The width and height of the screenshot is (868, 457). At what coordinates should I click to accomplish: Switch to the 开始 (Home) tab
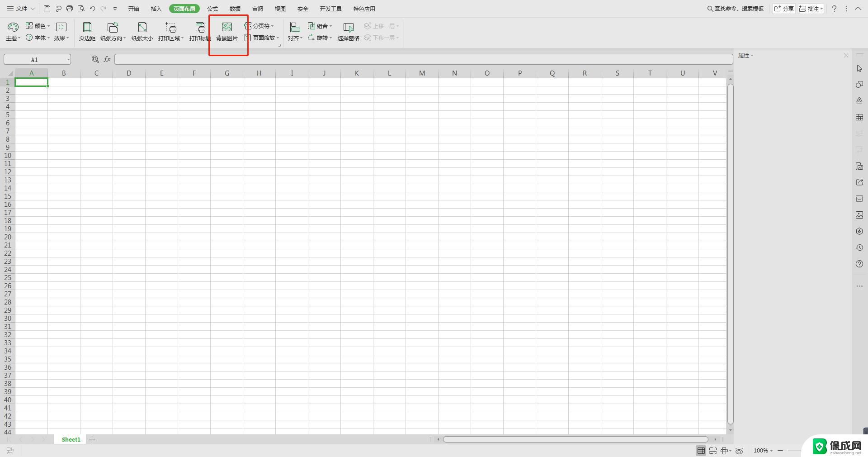pos(133,9)
